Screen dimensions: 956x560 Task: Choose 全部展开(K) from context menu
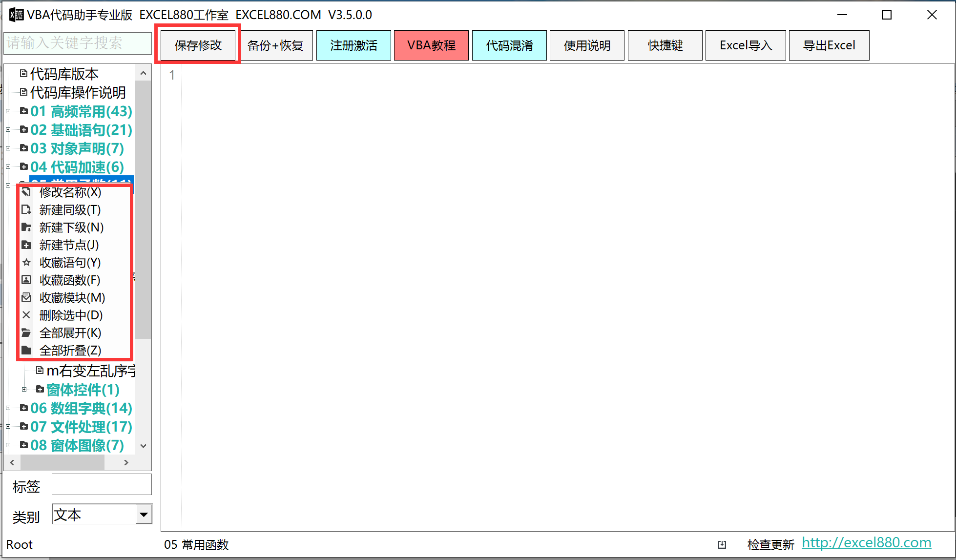pyautogui.click(x=75, y=333)
